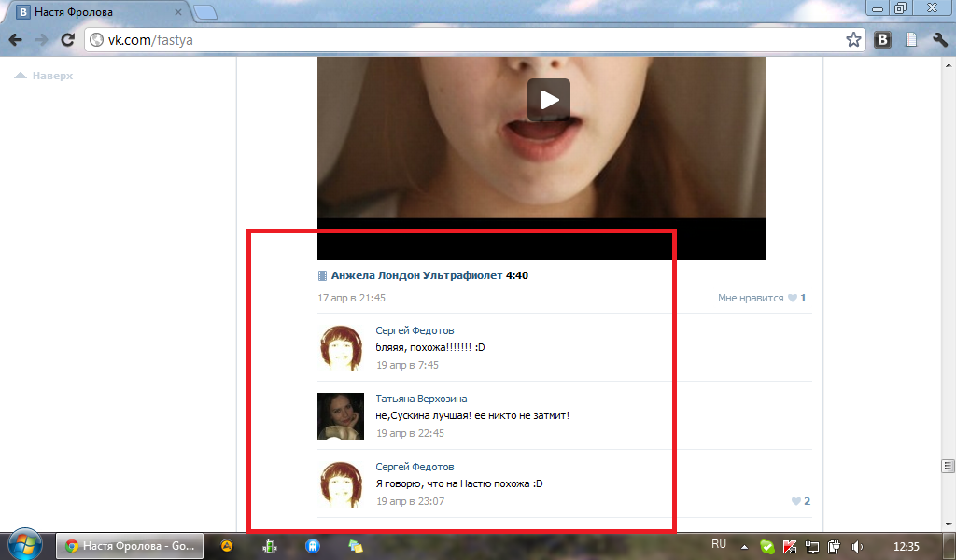Expand hidden system tray icons arrow
The width and height of the screenshot is (956, 560).
tap(744, 547)
